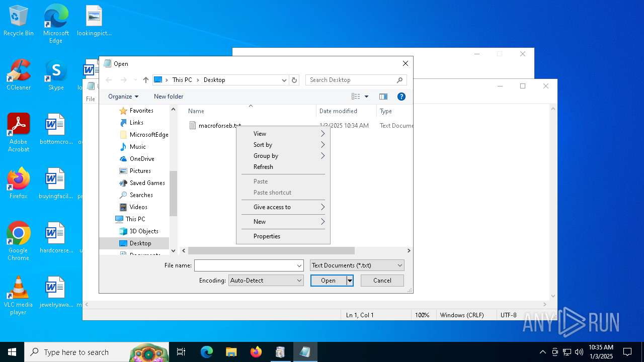Open Firefox from the taskbar
This screenshot has height=362, width=644.
tap(256, 352)
